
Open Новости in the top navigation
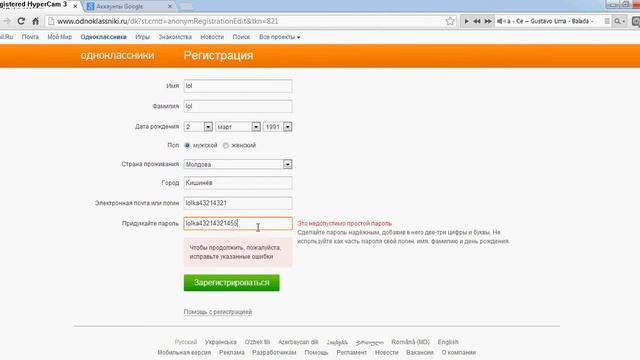tap(212, 37)
